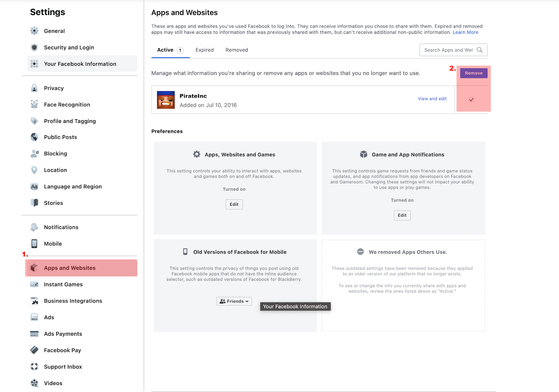
Task: Switch to the Active tab
Action: pos(170,50)
